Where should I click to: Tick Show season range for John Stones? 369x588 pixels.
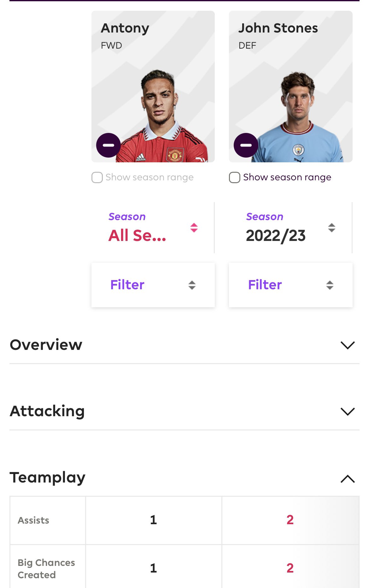tap(235, 177)
